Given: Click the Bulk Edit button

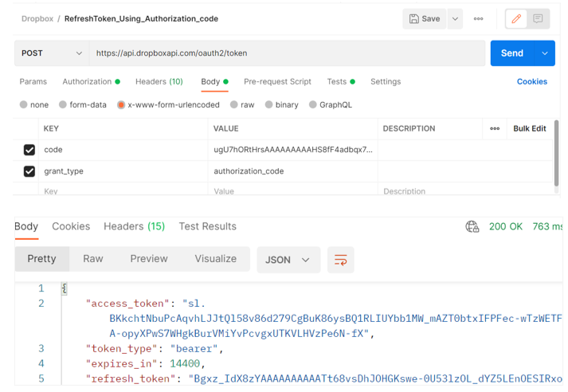Looking at the screenshot, I should 529,128.
